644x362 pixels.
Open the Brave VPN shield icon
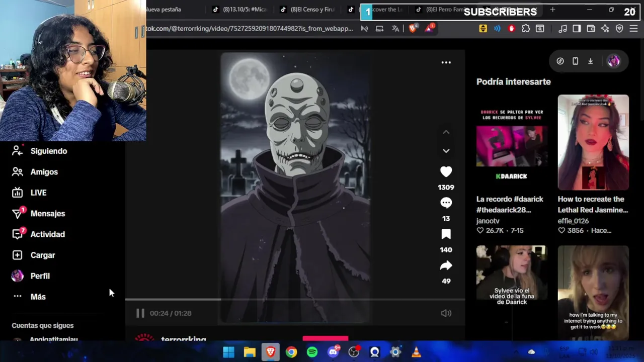click(619, 29)
